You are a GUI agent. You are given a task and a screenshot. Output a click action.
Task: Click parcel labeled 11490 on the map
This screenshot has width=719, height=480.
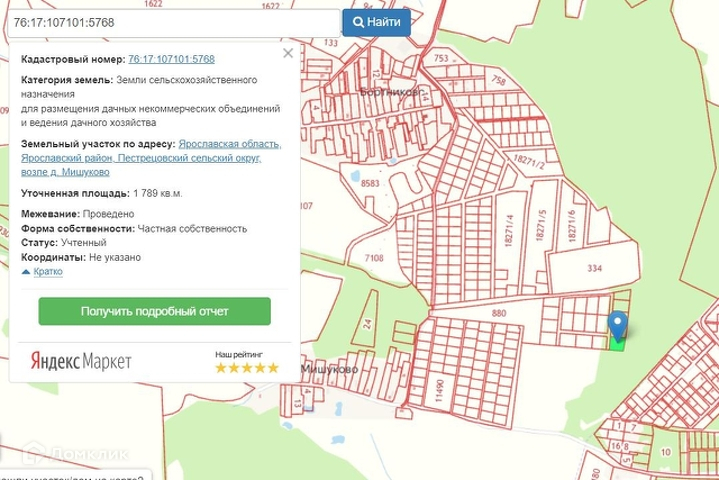click(439, 390)
